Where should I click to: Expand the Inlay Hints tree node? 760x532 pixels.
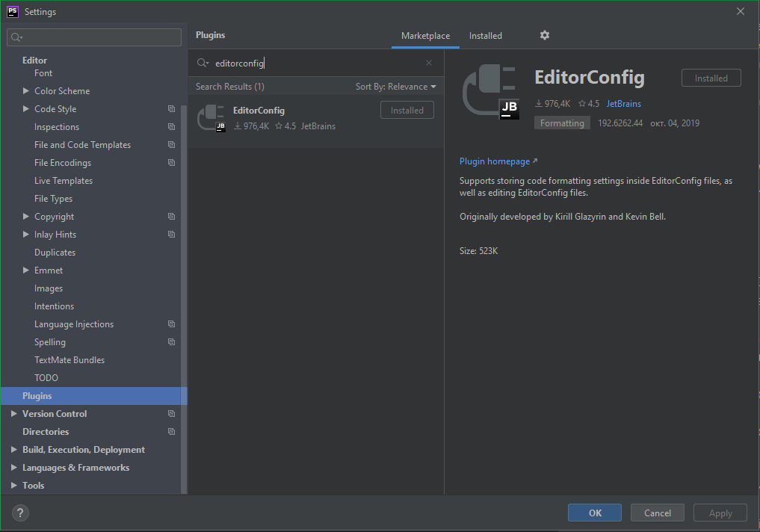tap(26, 234)
